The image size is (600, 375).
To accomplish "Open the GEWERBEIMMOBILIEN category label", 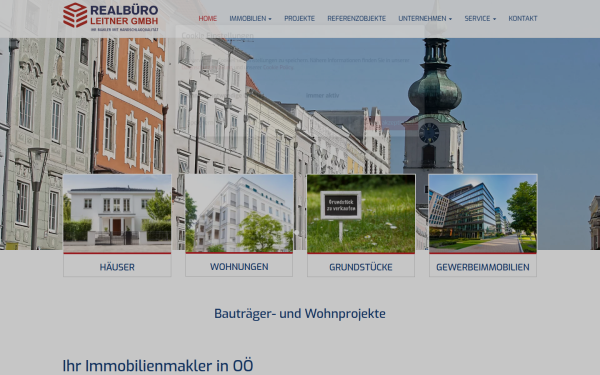I will [483, 267].
